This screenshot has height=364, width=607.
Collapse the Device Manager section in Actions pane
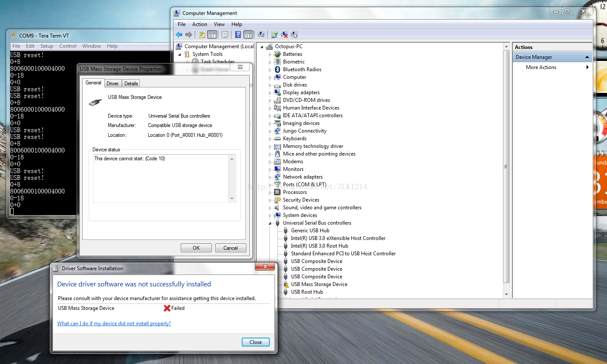click(x=587, y=57)
